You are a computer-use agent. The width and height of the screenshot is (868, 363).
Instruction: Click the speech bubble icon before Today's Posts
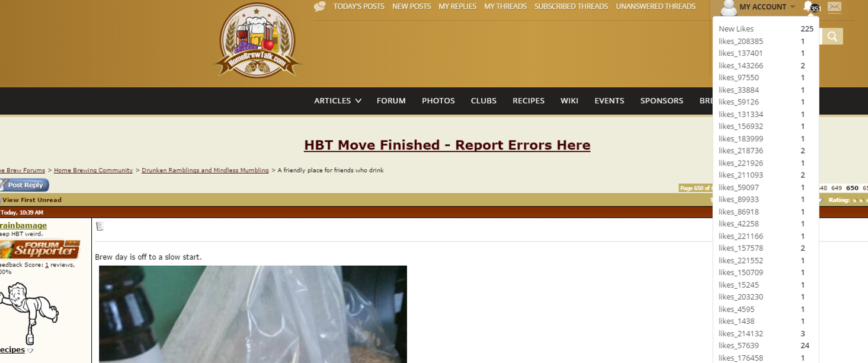(320, 7)
